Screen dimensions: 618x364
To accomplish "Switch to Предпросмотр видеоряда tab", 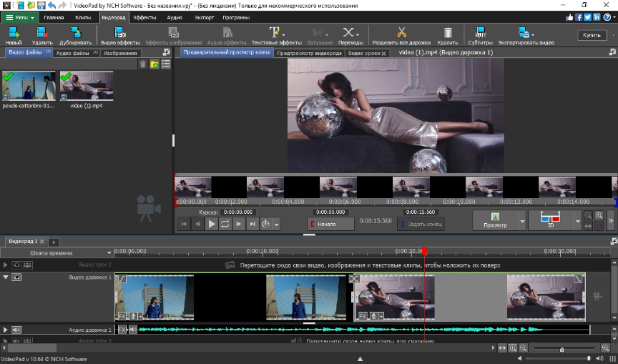I will tap(309, 53).
